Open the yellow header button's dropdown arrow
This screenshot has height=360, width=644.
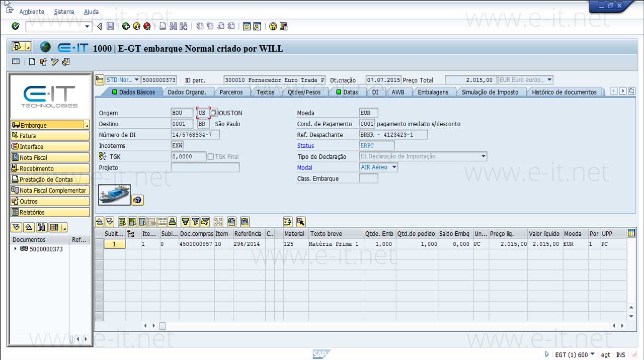pyautogui.click(x=27, y=47)
